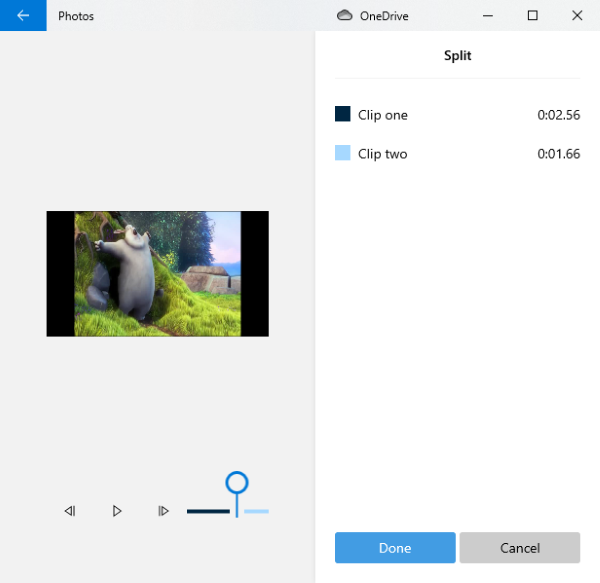Go back using the blue arrow button
This screenshot has height=583, width=600.
point(23,15)
